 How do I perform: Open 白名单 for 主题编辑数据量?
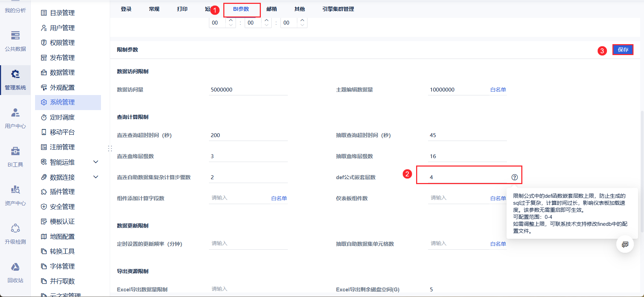pyautogui.click(x=498, y=90)
